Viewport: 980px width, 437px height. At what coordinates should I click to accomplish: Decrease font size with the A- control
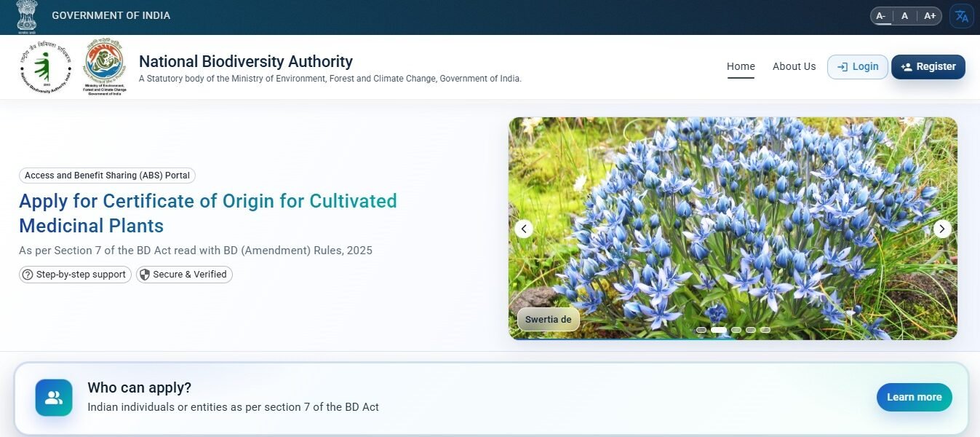pyautogui.click(x=880, y=15)
